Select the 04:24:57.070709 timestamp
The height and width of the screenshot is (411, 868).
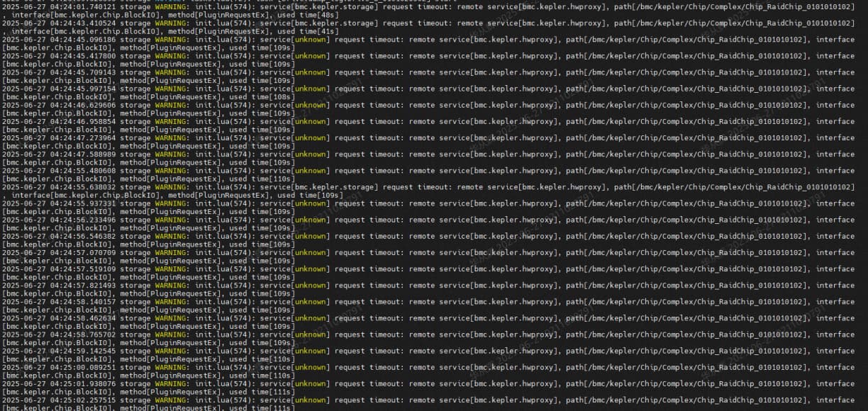click(x=82, y=252)
